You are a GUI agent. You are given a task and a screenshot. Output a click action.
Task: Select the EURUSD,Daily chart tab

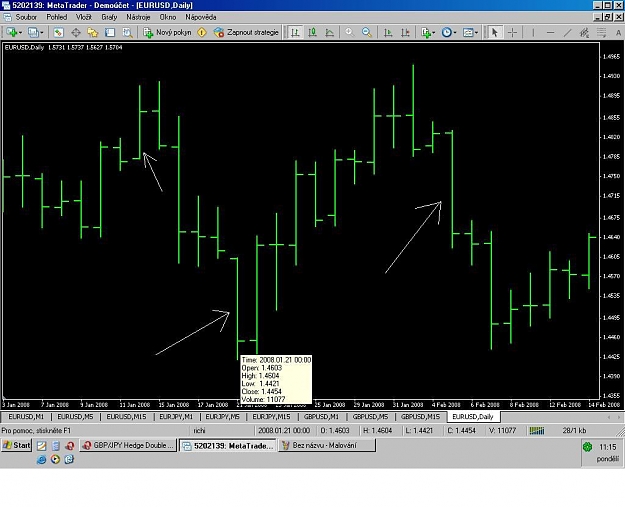(x=473, y=417)
